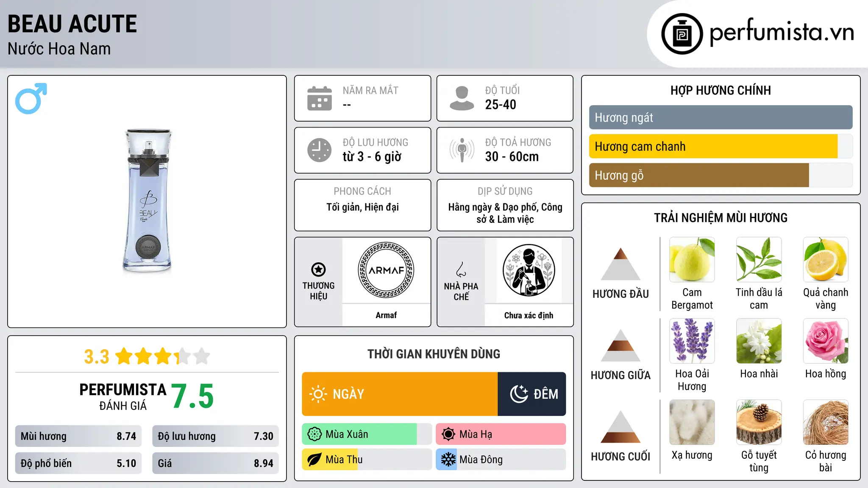The height and width of the screenshot is (488, 868).
Task: Click the Armaf brand name label
Action: click(386, 315)
